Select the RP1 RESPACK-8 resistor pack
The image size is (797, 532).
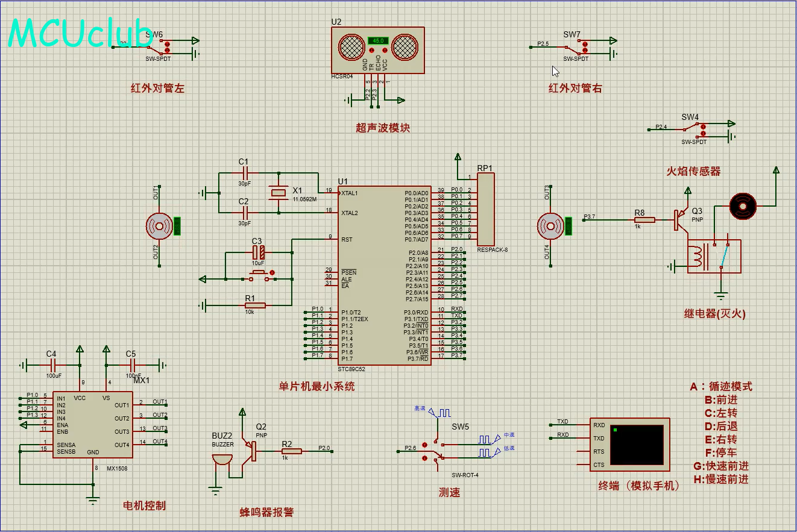tap(485, 209)
